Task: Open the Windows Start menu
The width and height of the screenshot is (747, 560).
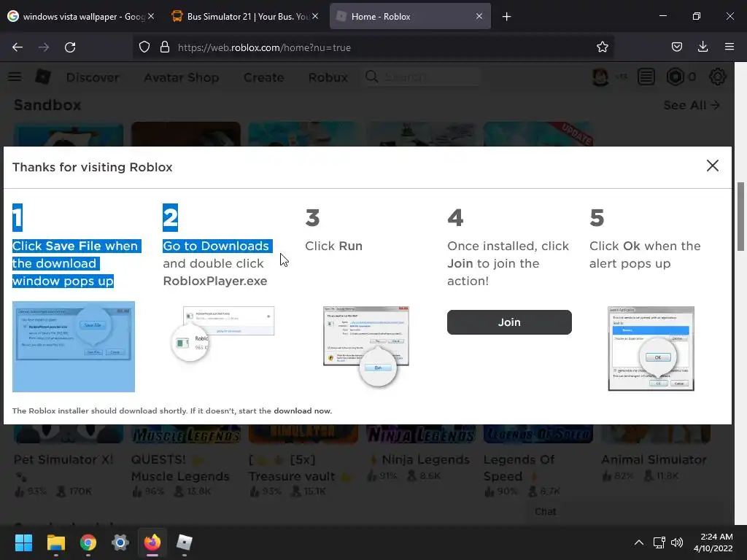Action: click(x=23, y=542)
